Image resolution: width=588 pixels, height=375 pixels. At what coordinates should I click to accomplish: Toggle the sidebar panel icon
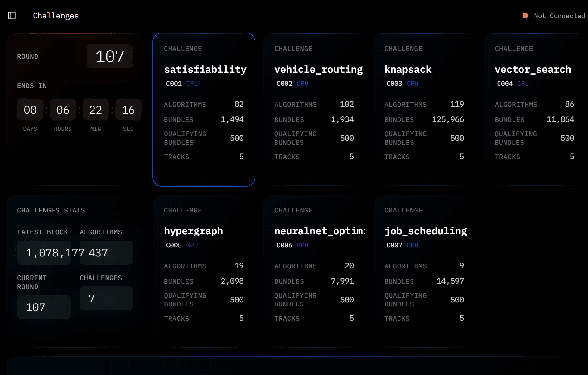click(x=12, y=16)
